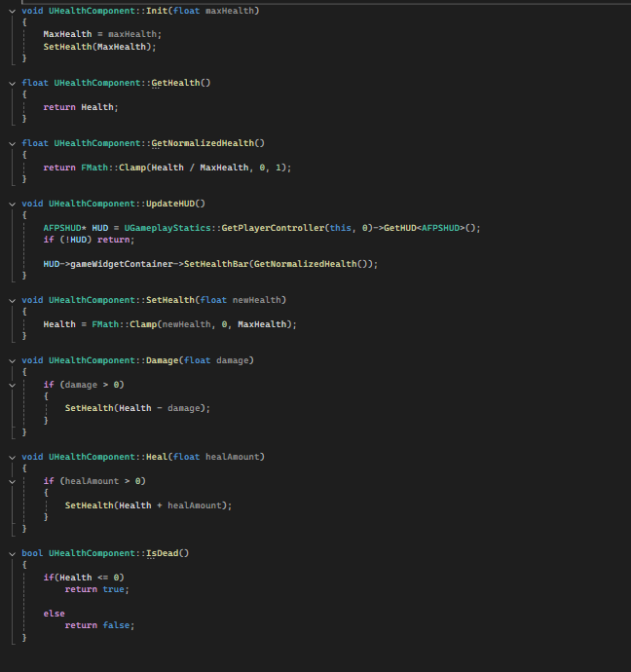This screenshot has height=672, width=631.
Task: Click 'return Health;' in GetHealth
Action: click(x=80, y=107)
